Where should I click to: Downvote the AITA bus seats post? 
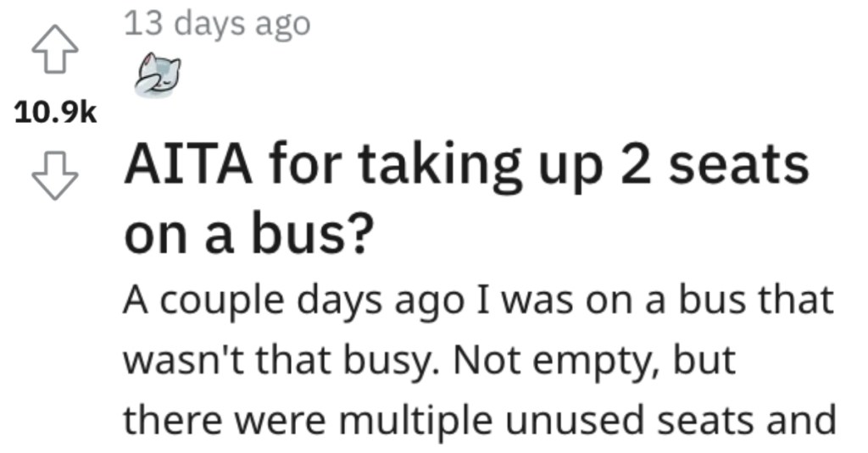[x=54, y=175]
